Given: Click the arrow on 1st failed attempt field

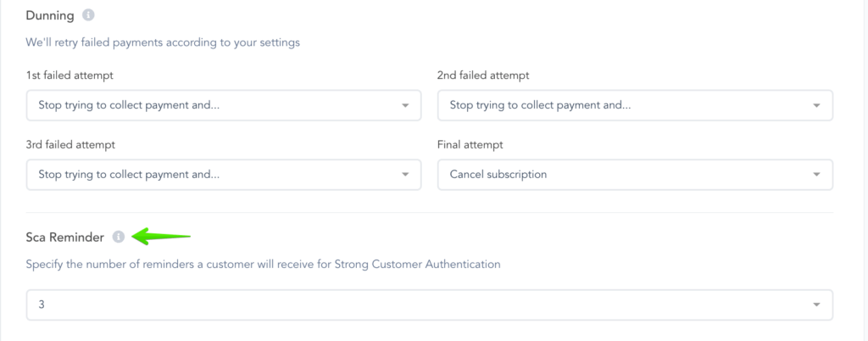Looking at the screenshot, I should (x=405, y=106).
